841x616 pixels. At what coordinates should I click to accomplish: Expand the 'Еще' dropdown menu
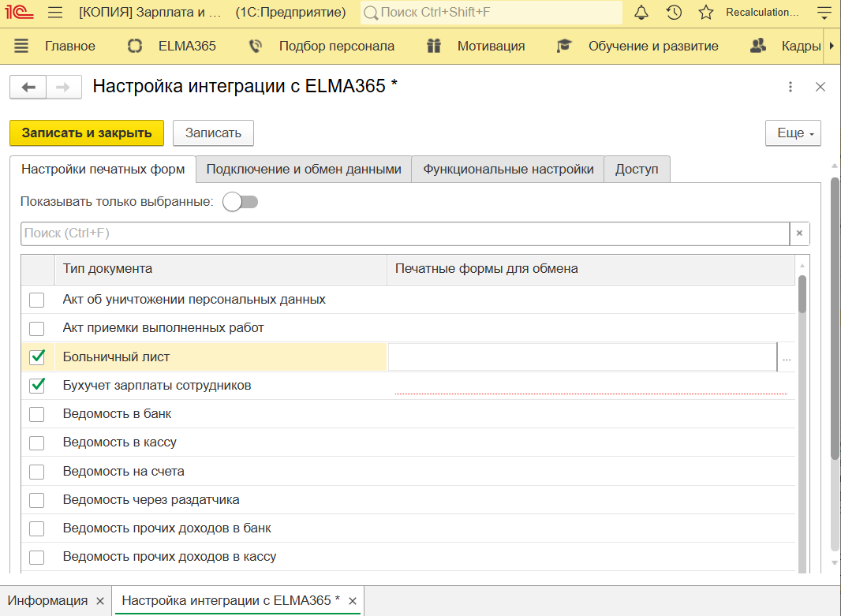793,133
